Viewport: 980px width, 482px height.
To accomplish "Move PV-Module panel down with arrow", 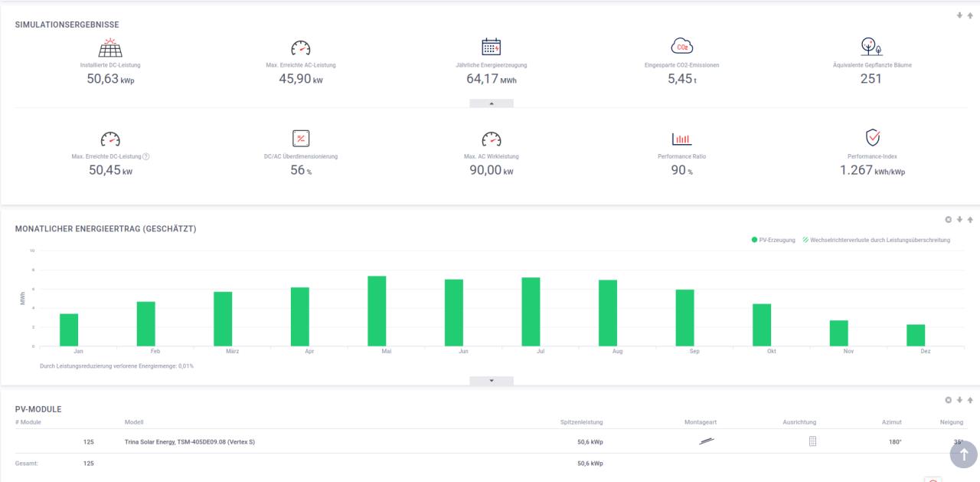I will point(959,400).
